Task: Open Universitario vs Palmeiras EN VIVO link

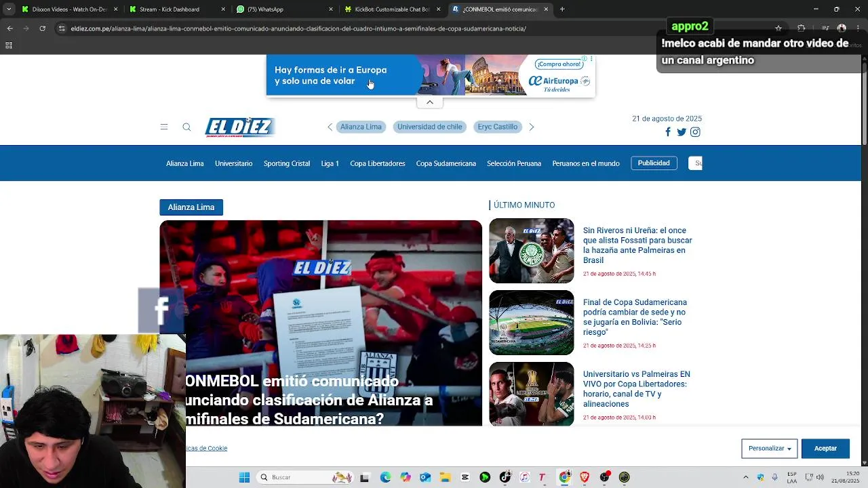Action: [x=637, y=389]
